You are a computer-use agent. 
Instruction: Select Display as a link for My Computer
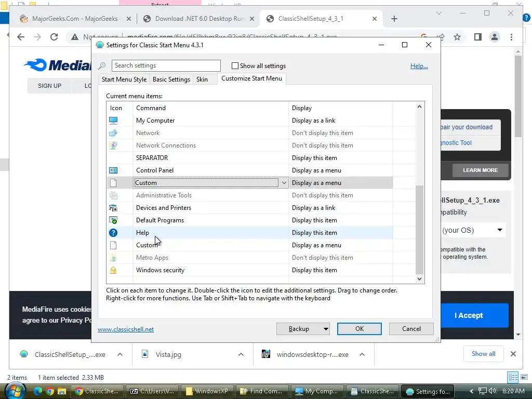point(313,121)
